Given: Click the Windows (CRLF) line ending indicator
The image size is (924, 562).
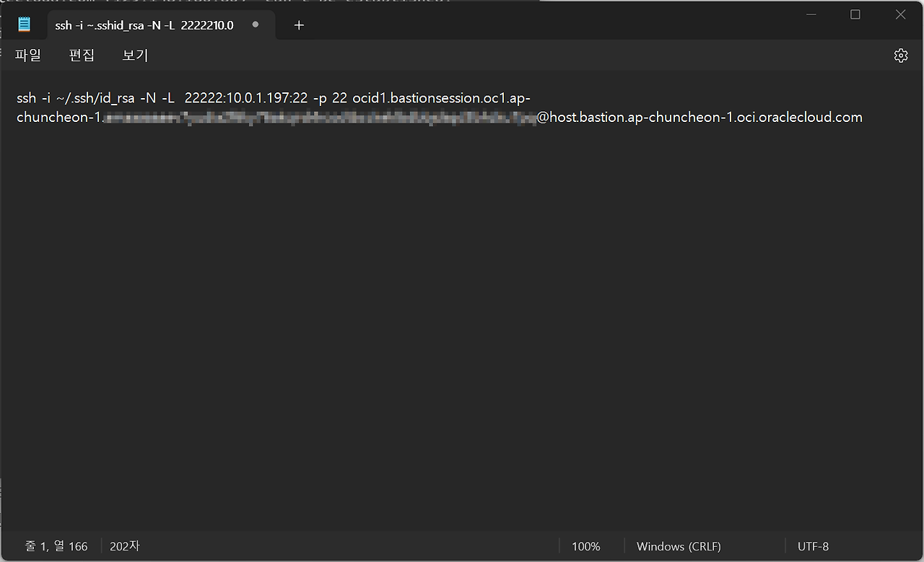Looking at the screenshot, I should tap(679, 546).
